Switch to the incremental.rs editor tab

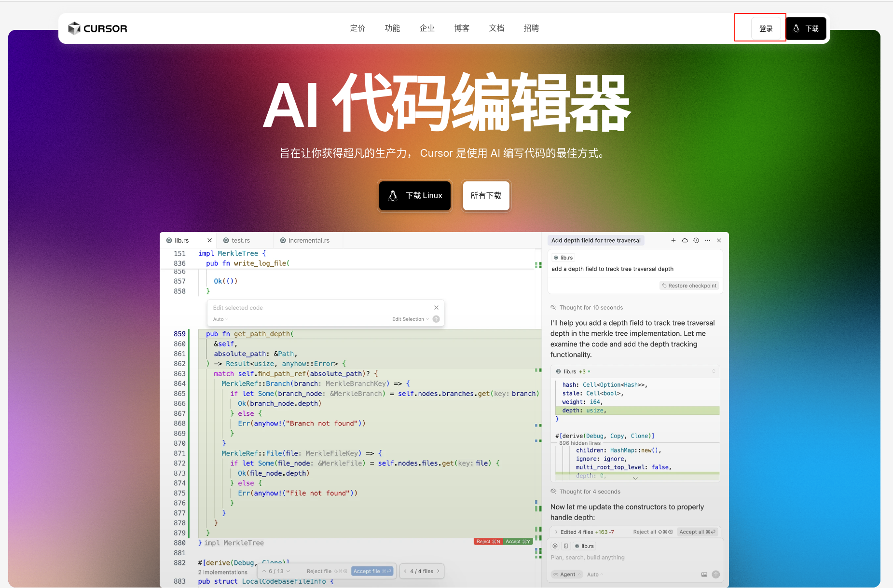pyautogui.click(x=309, y=240)
